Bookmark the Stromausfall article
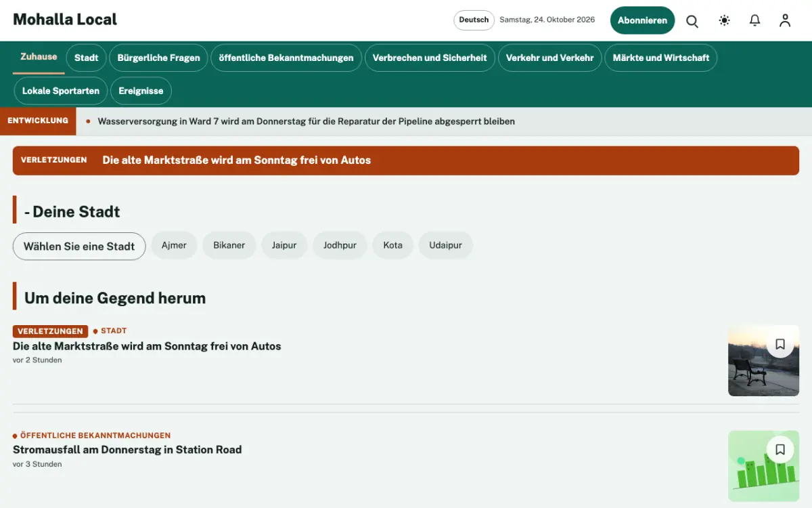Screen dimensions: 812x508 point(780,449)
